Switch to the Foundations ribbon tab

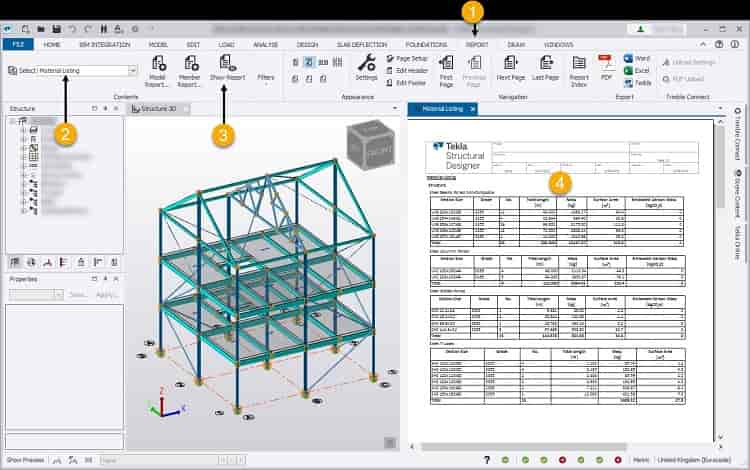click(426, 45)
